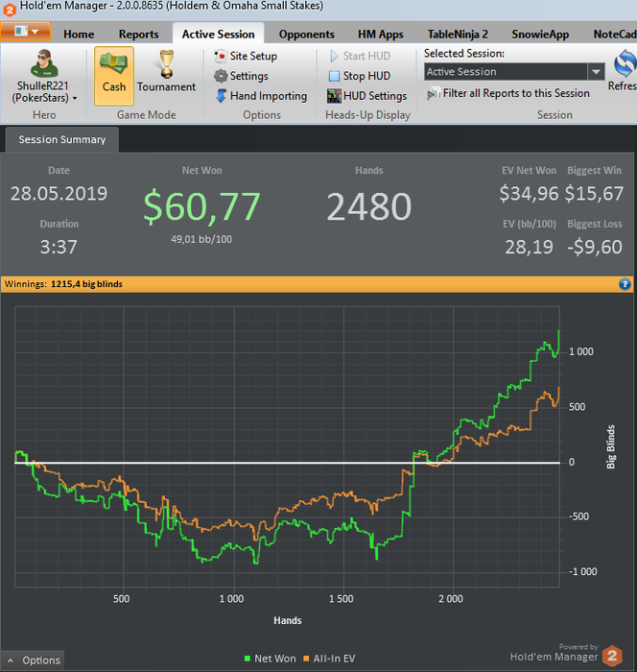Click the 49,01 bb/100 winrate text
Image resolution: width=637 pixels, height=672 pixels.
201,239
